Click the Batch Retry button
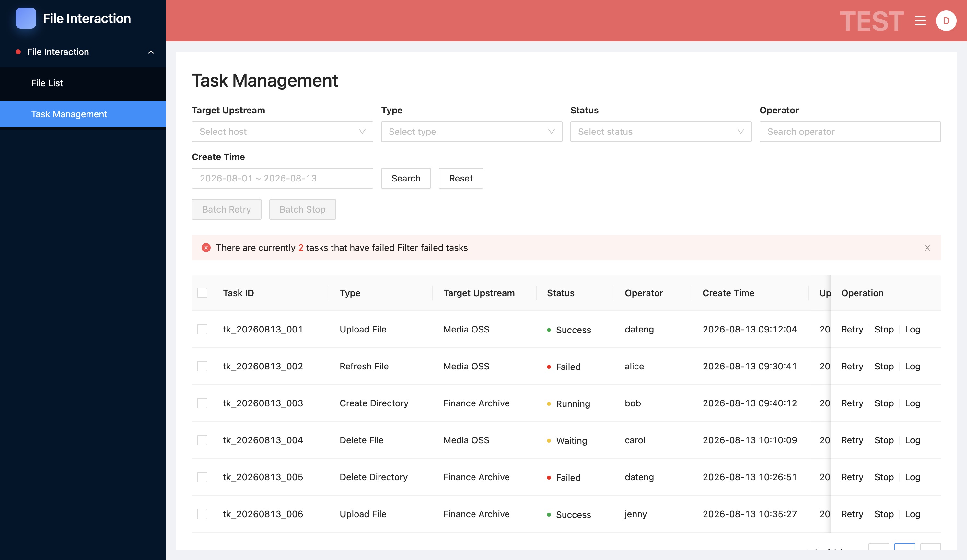Screen dimensions: 967x560 227,209
